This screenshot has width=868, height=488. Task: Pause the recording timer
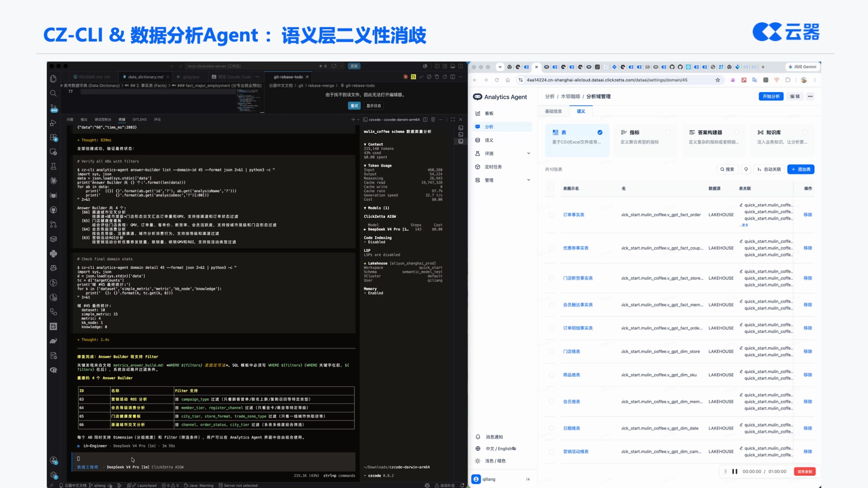[735, 471]
